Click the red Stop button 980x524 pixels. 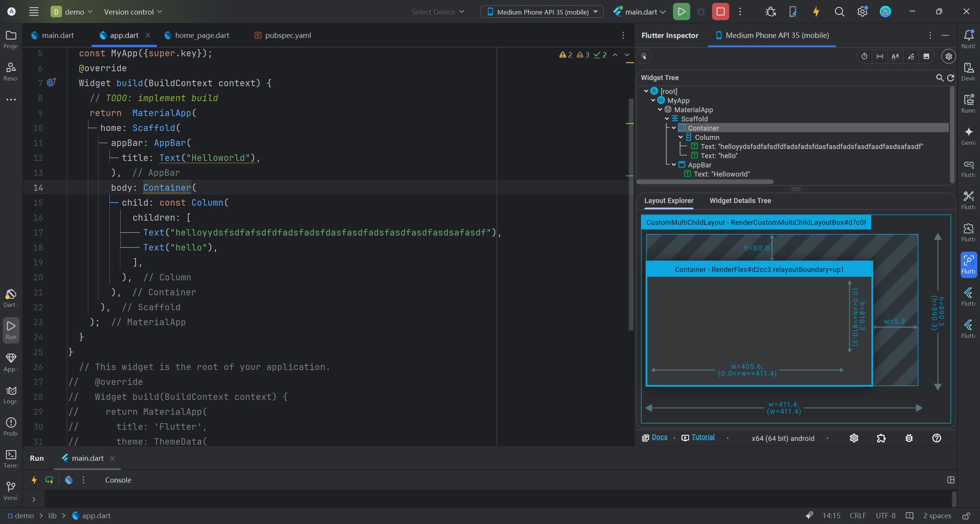pos(720,11)
